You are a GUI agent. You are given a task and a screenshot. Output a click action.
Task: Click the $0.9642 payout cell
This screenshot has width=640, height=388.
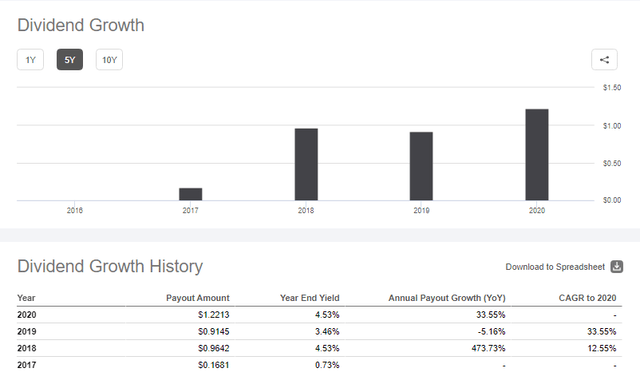[x=213, y=348]
